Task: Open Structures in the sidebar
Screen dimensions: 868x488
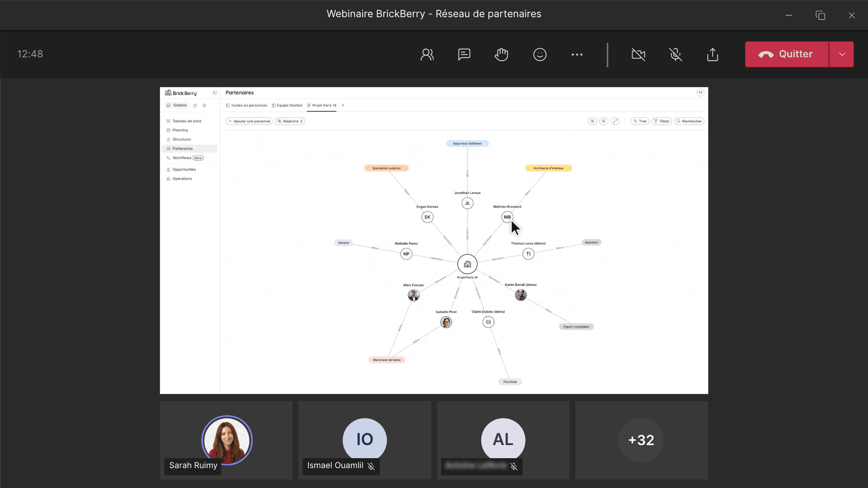Action: coord(190,139)
